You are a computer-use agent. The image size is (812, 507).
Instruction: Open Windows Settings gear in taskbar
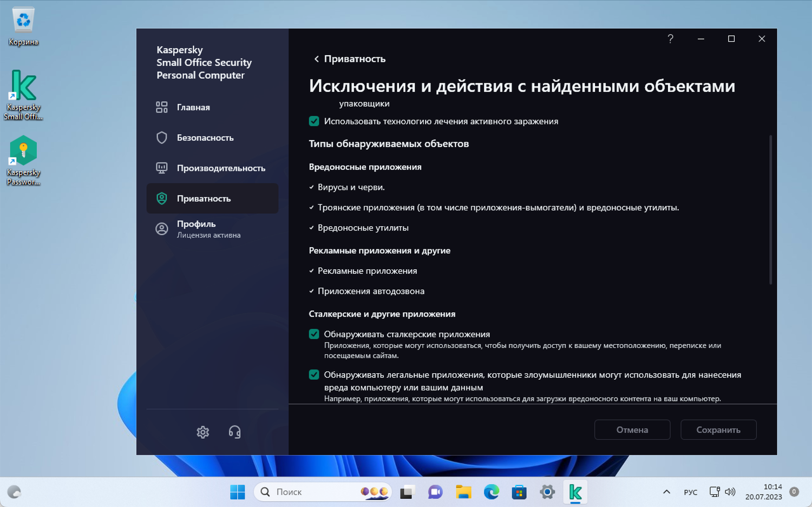[x=547, y=492]
